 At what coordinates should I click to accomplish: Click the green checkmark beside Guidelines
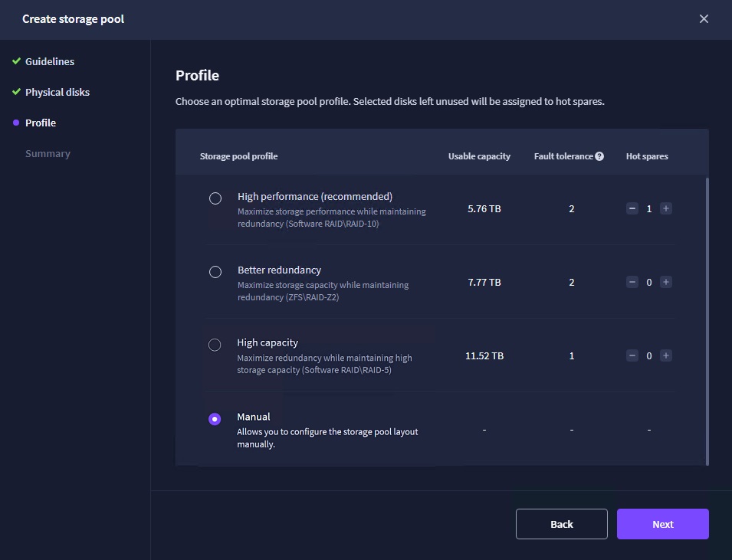16,61
